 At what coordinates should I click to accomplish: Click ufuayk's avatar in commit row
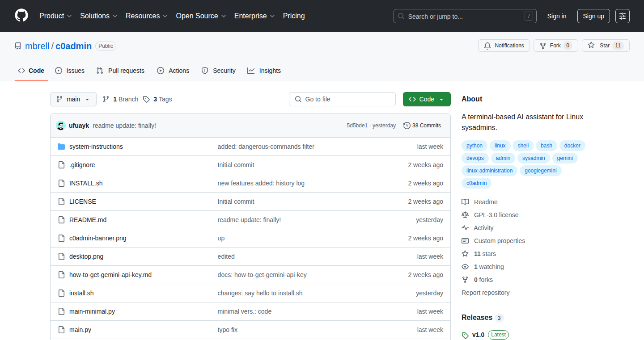61,126
